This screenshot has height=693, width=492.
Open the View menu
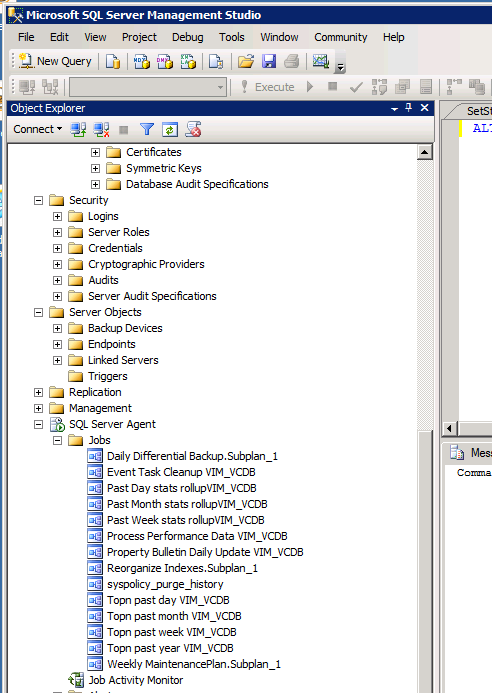tap(95, 37)
